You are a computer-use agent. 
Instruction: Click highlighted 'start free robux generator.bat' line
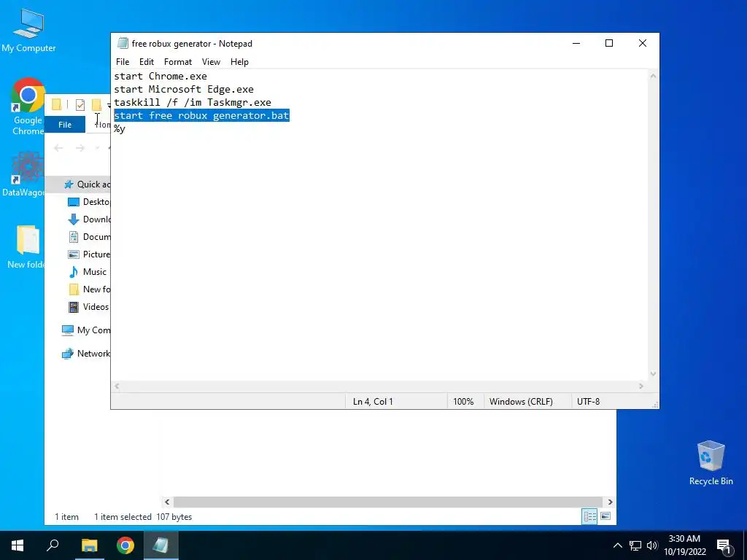click(x=201, y=116)
